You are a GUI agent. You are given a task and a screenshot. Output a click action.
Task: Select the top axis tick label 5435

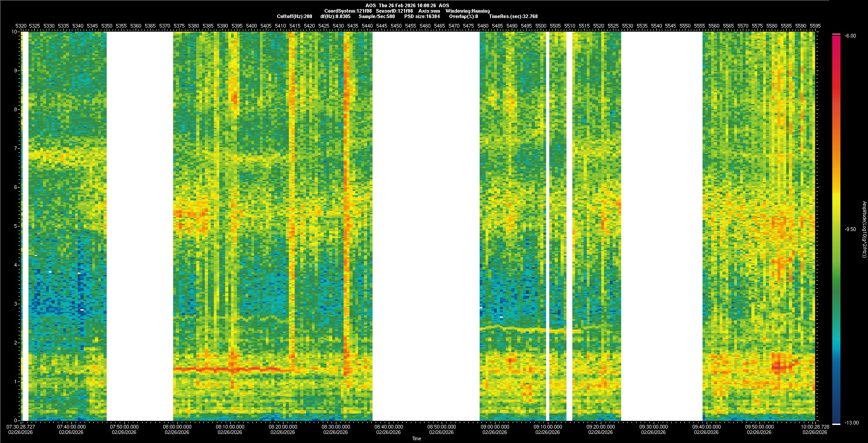(x=353, y=26)
